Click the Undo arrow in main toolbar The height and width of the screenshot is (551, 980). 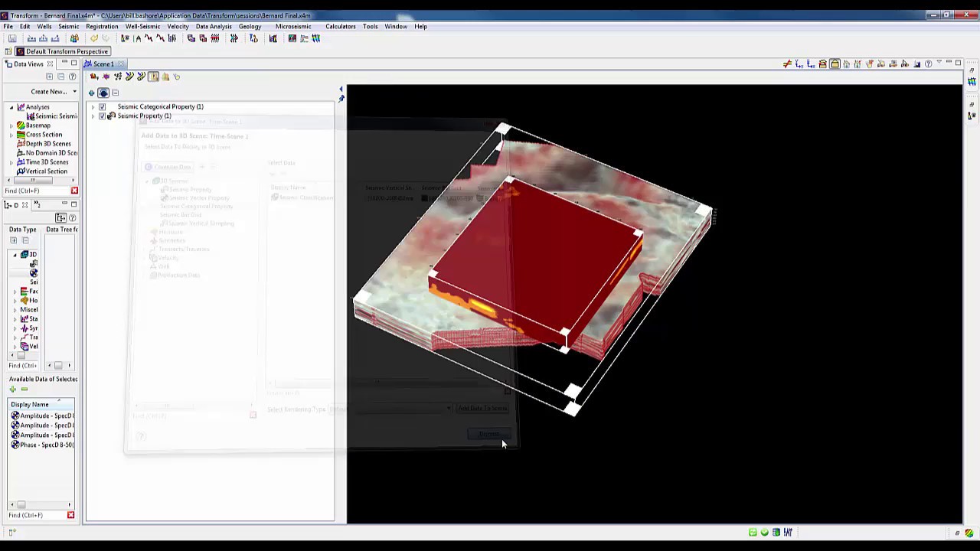pos(93,38)
